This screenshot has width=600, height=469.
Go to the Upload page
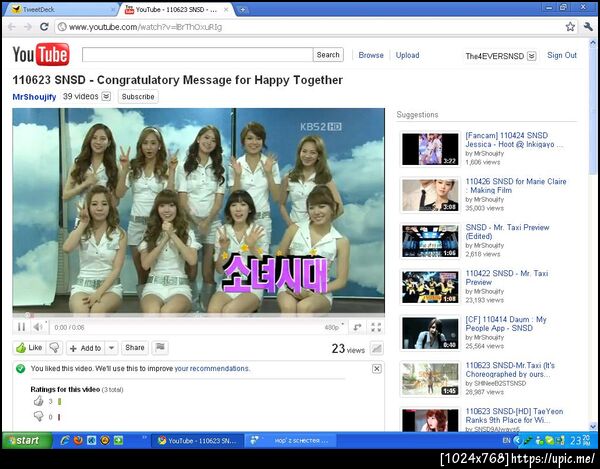pos(407,55)
